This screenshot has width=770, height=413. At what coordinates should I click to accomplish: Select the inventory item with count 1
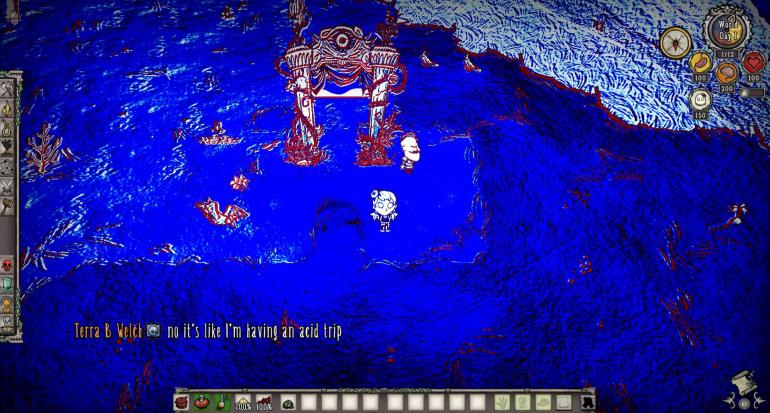pos(222,403)
